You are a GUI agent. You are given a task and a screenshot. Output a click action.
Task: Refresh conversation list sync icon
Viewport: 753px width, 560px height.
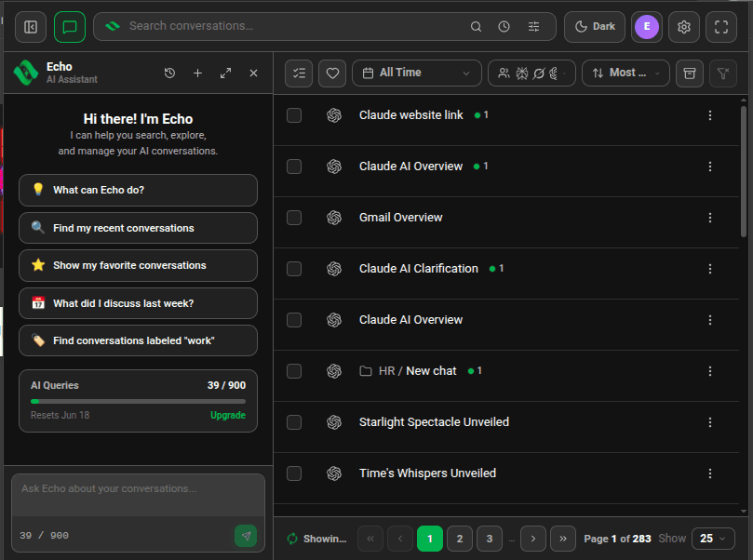point(292,539)
